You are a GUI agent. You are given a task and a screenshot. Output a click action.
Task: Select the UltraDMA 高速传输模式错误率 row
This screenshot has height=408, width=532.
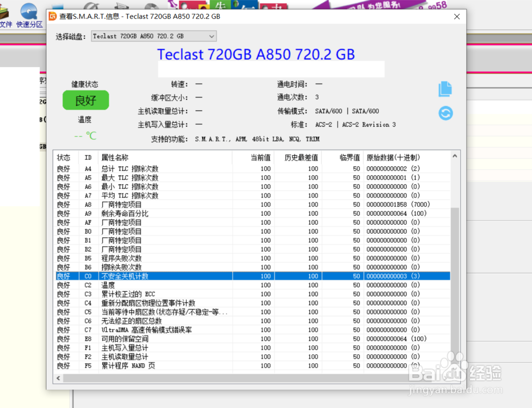(x=253, y=330)
